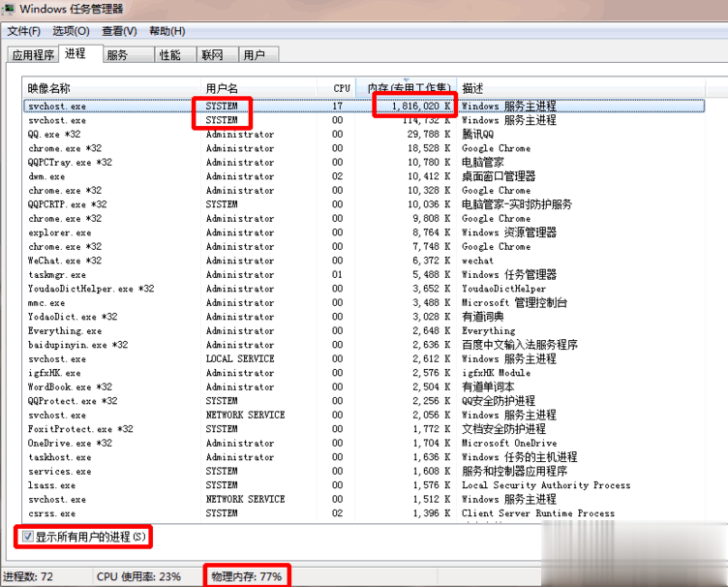Select the mmc.exe process row
The height and width of the screenshot is (587, 728).
pos(364,303)
